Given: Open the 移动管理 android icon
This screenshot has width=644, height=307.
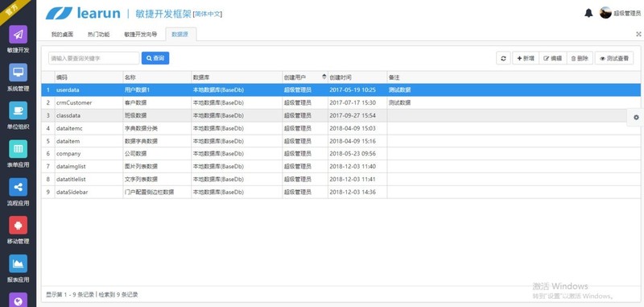Looking at the screenshot, I should click(x=18, y=226).
